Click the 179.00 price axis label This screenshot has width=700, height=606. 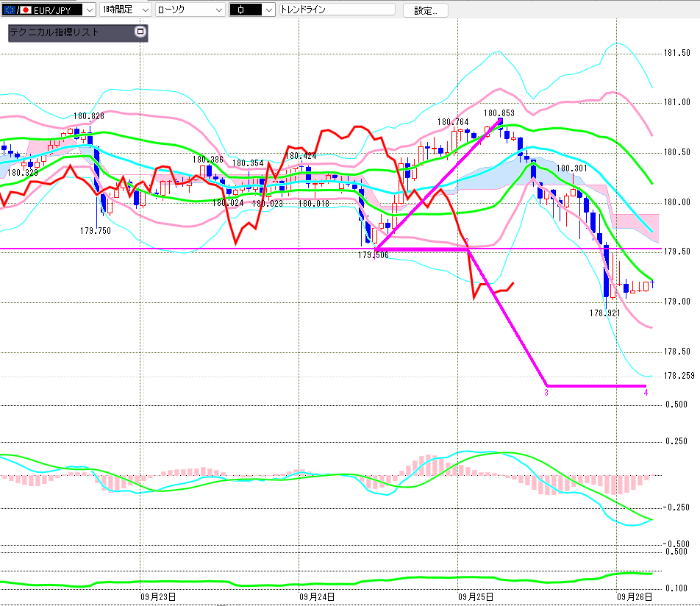pyautogui.click(x=676, y=302)
